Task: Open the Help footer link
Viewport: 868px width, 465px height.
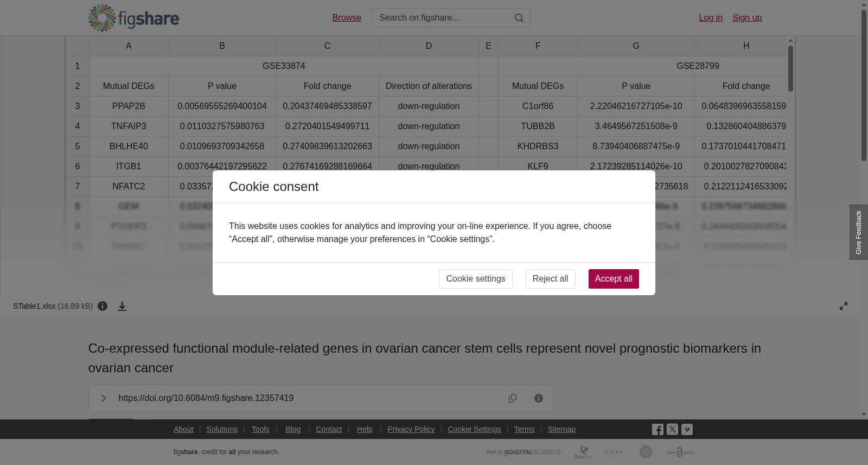Action: 365,429
